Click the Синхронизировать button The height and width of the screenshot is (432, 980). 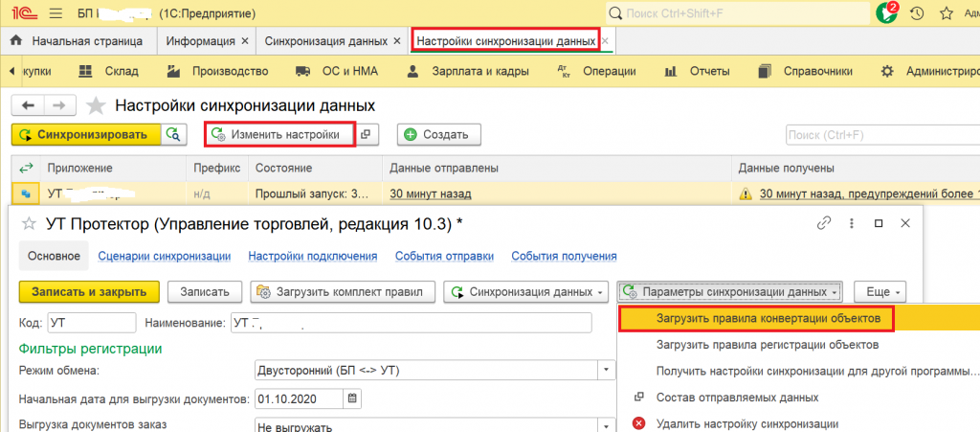coord(86,134)
